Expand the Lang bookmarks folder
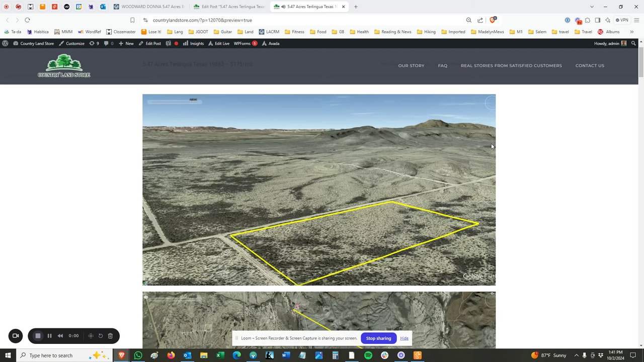 click(x=174, y=32)
